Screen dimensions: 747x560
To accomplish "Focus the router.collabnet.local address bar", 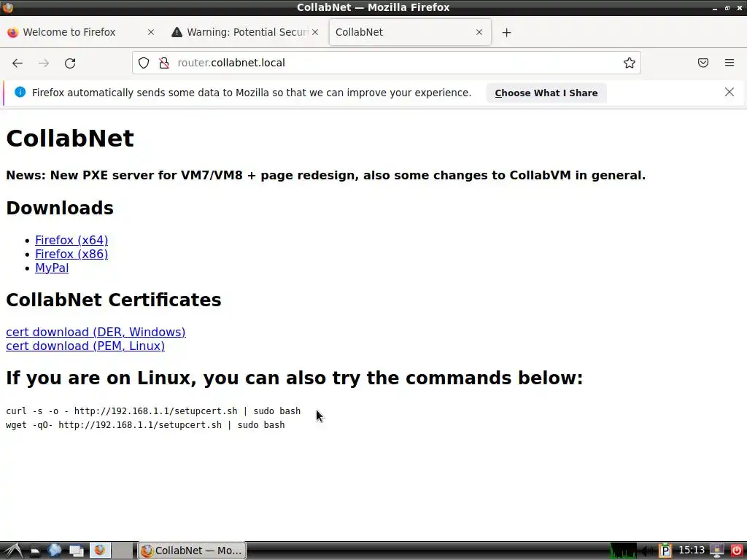I will [x=387, y=63].
